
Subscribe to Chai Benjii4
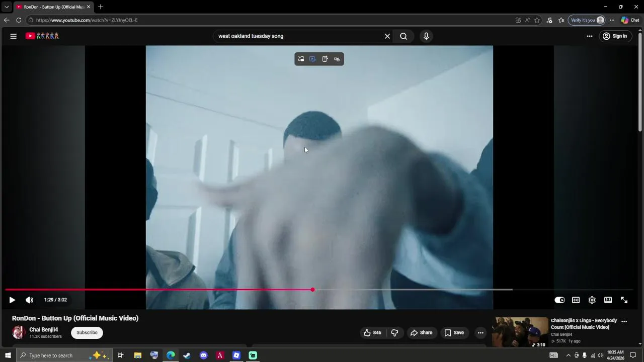tap(87, 332)
